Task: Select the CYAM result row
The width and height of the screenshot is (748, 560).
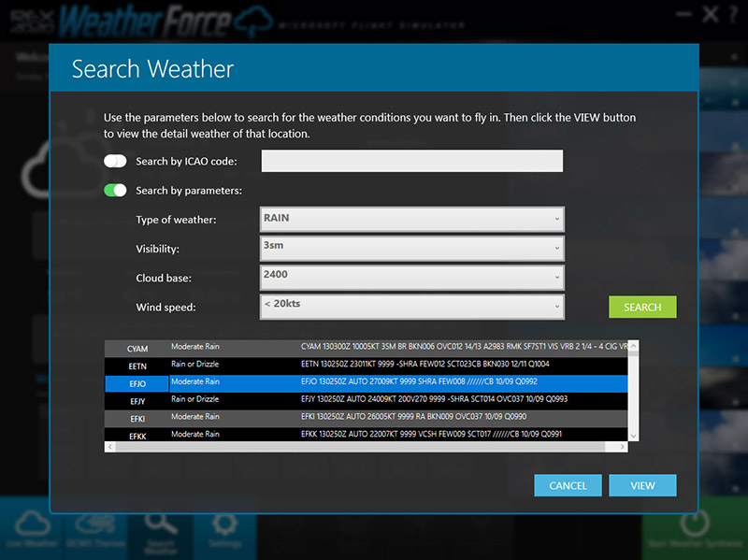Action: point(366,348)
